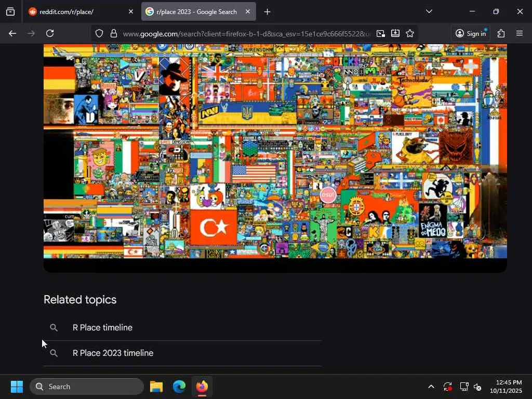The width and height of the screenshot is (532, 399).
Task: Sign in to Firefox account
Action: [x=471, y=33]
